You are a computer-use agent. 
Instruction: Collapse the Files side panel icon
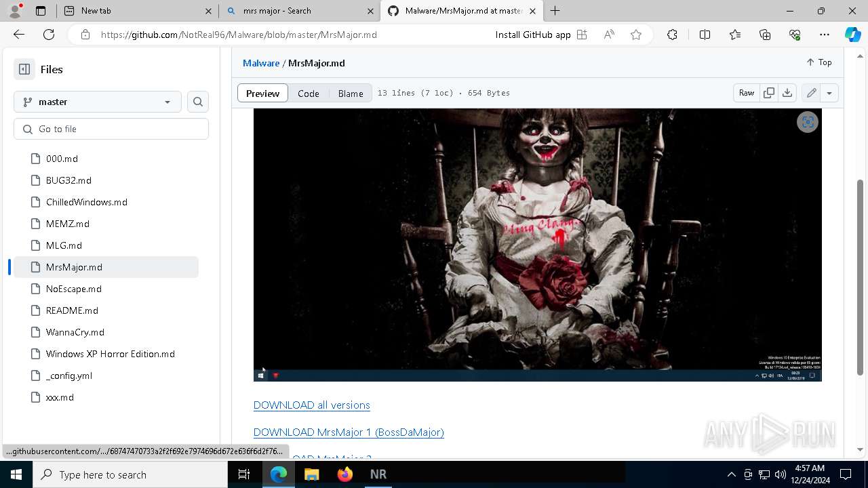(x=24, y=69)
